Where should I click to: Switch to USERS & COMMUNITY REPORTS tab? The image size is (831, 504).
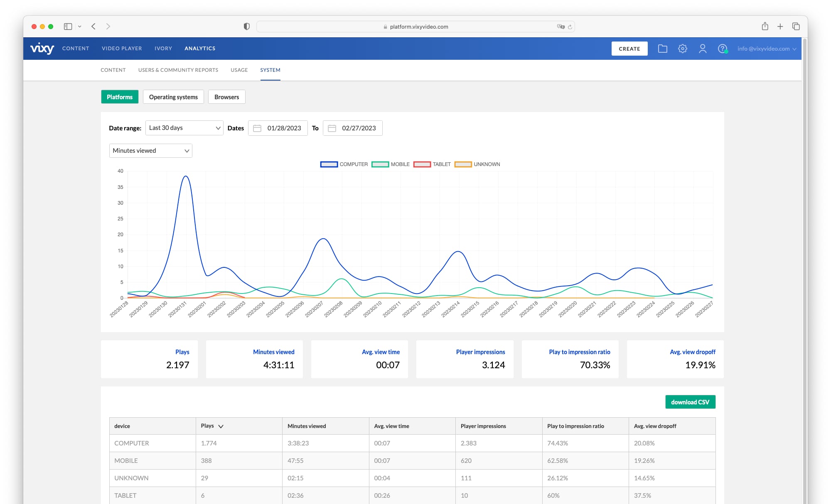[178, 70]
